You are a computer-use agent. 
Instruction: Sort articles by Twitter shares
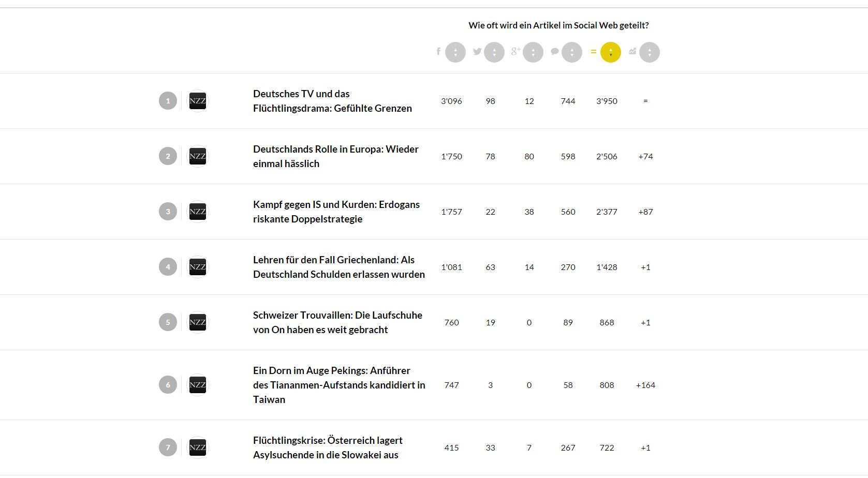pos(494,52)
